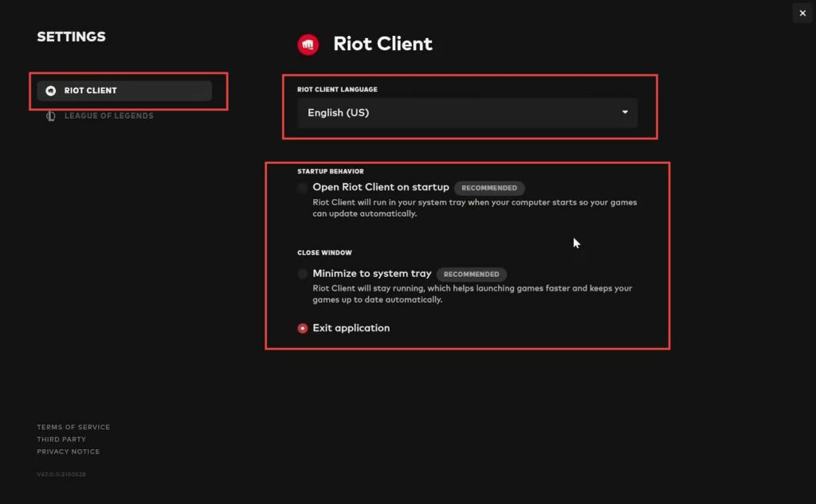The image size is (816, 504).
Task: Open Privacy Notice link
Action: click(x=69, y=451)
